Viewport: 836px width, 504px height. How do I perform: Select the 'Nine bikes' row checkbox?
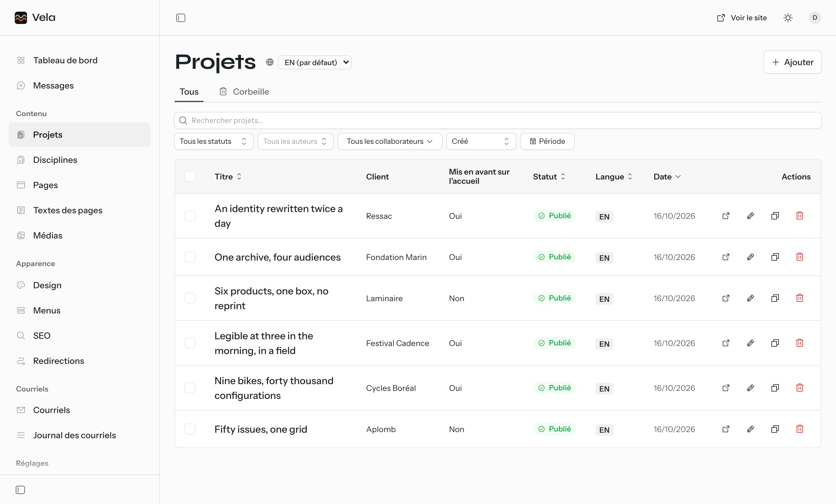[x=190, y=388]
